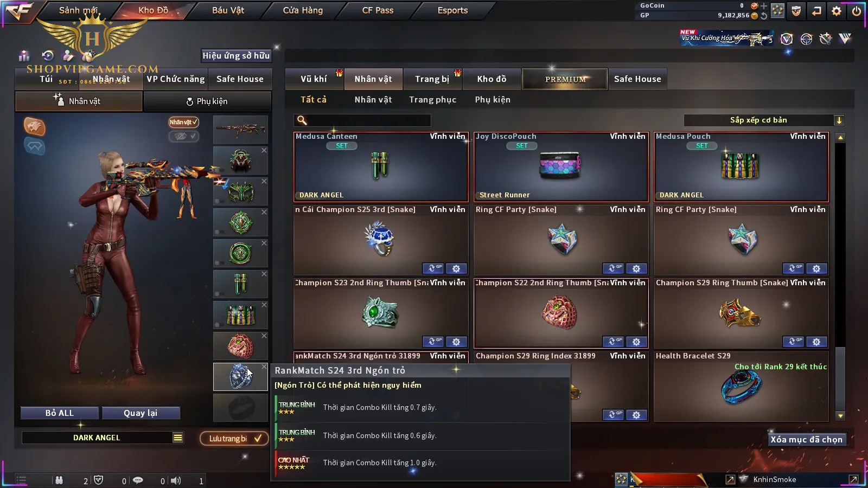868x488 pixels.
Task: Click the Bỏ ALL button
Action: [60, 413]
